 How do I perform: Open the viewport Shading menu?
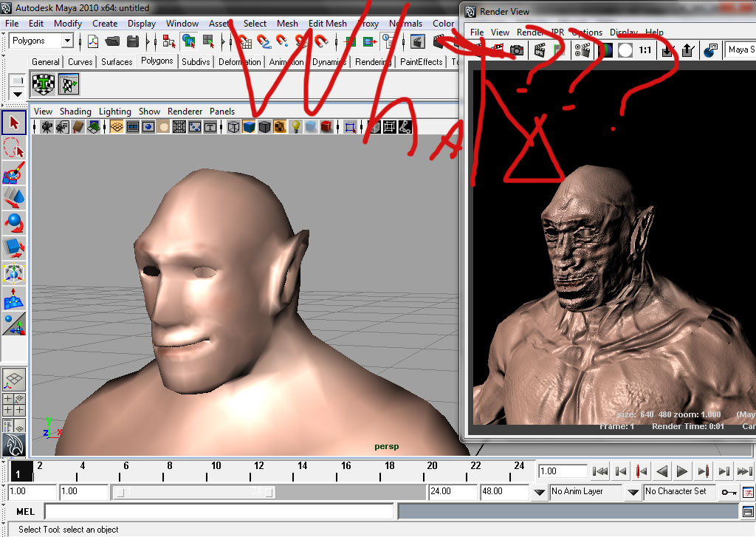tap(75, 112)
